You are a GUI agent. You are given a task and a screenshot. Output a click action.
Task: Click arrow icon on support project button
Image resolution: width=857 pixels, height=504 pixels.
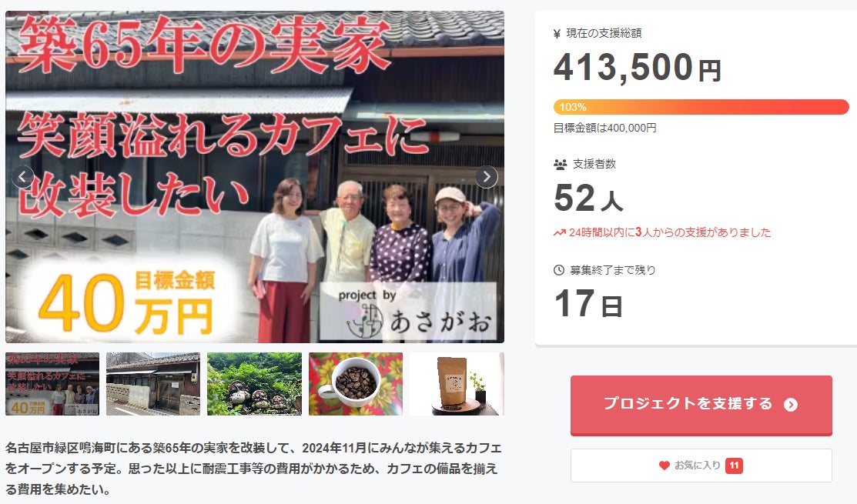pyautogui.click(x=791, y=405)
